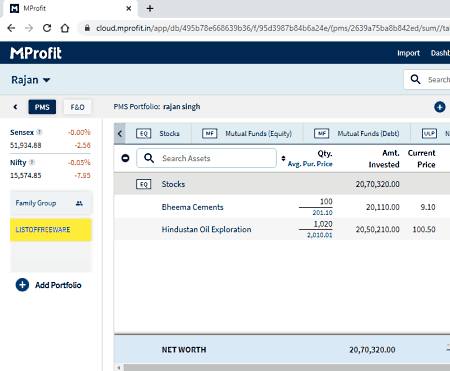The width and height of the screenshot is (450, 371).
Task: Open the Stocks asset tab
Action: (158, 133)
